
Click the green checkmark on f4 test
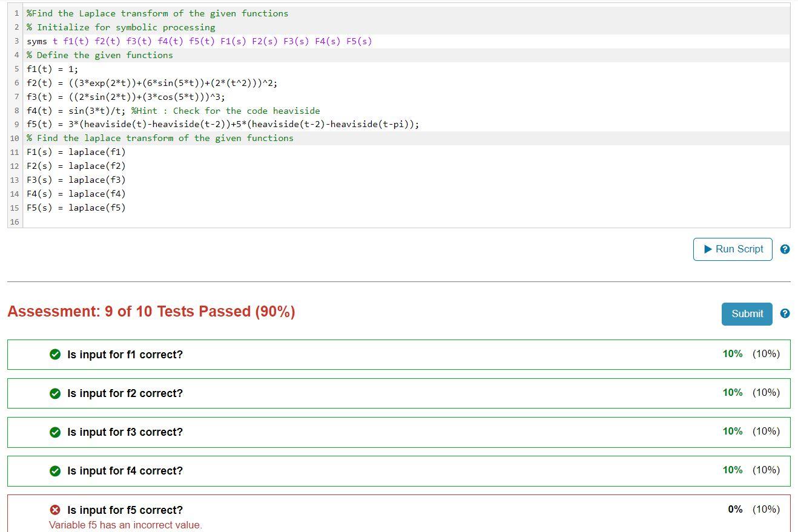[x=56, y=471]
